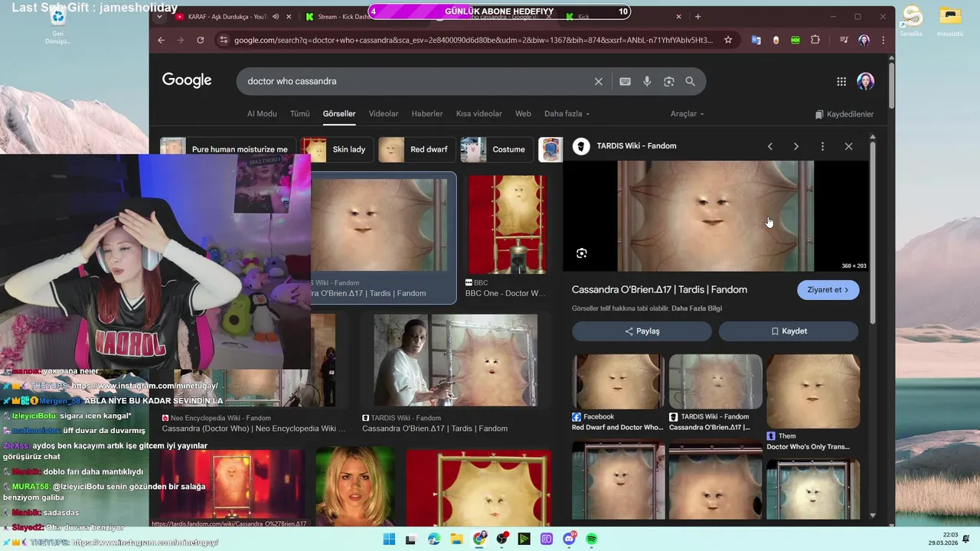Image resolution: width=980 pixels, height=551 pixels.
Task: Open a new Chrome tab
Action: point(697,16)
